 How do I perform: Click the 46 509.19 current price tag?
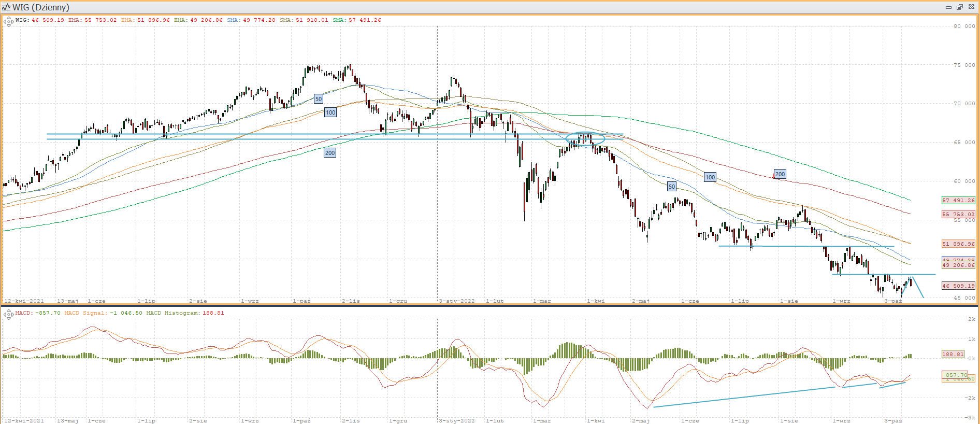pos(958,286)
